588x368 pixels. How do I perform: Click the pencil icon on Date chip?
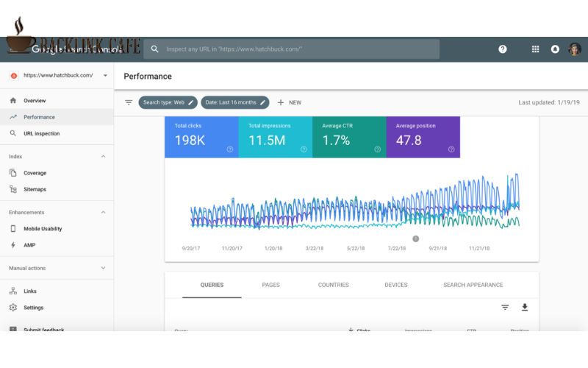pos(262,102)
